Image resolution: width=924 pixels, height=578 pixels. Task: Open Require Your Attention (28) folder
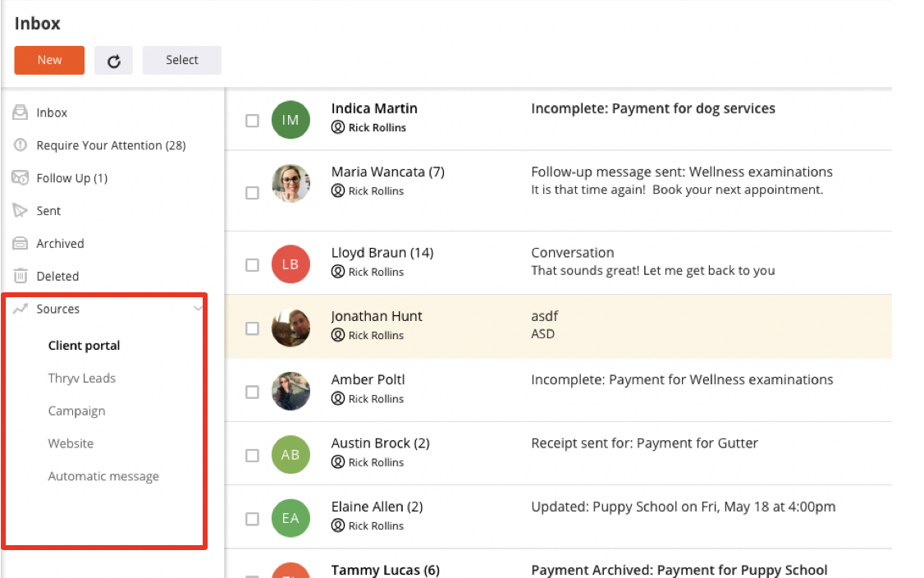(111, 145)
